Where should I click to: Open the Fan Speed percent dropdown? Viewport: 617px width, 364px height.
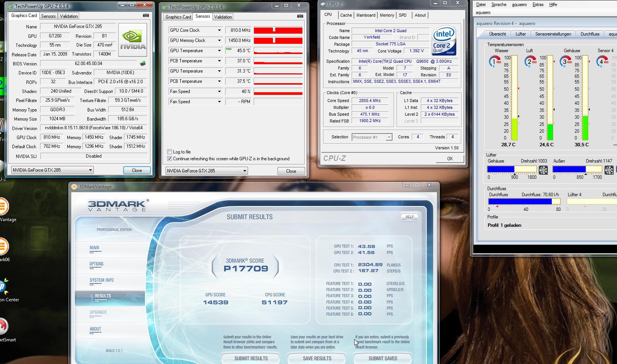(219, 91)
